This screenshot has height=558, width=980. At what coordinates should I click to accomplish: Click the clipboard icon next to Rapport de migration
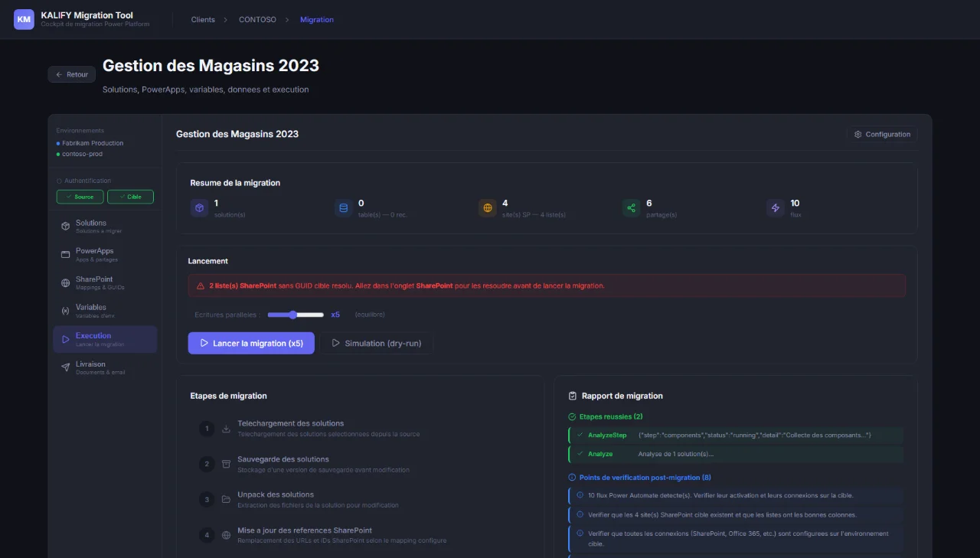tap(573, 396)
